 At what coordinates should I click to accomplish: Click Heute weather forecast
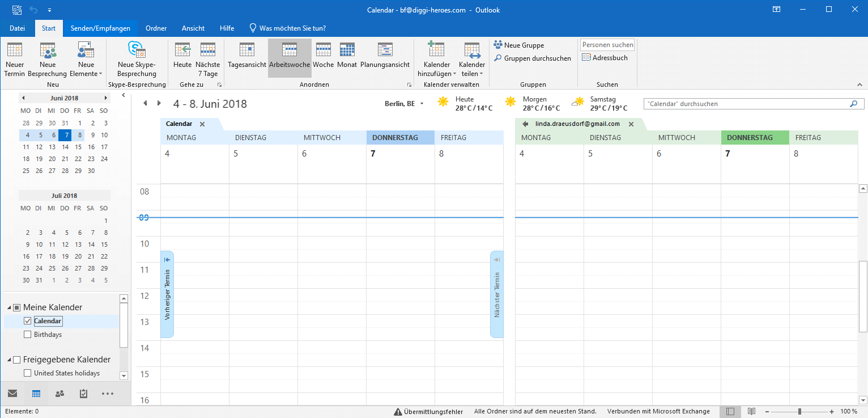[466, 103]
